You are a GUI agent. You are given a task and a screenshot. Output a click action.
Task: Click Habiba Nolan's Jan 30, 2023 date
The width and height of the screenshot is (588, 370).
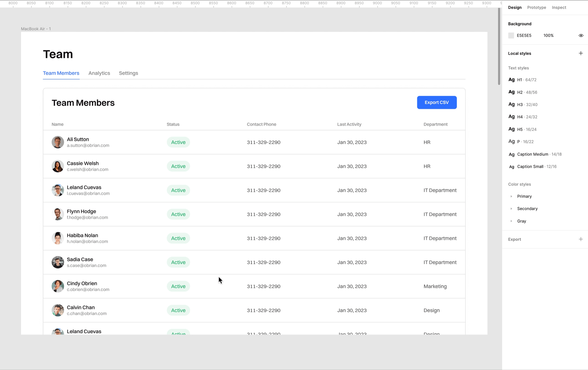click(352, 238)
